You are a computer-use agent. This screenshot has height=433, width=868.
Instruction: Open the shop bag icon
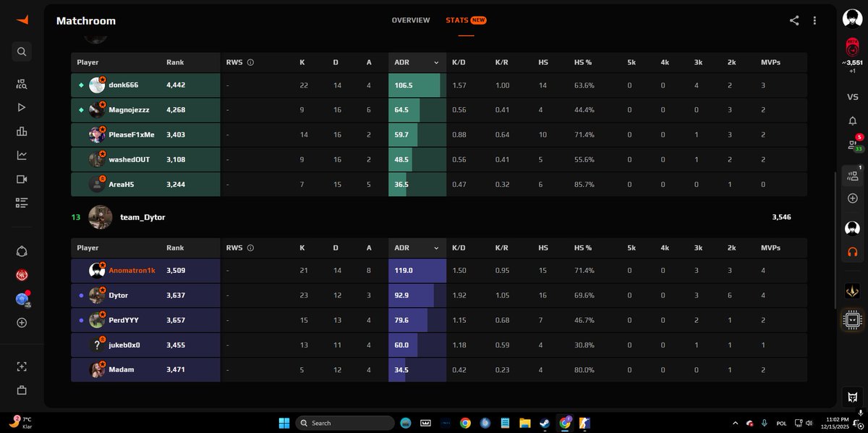tap(22, 390)
